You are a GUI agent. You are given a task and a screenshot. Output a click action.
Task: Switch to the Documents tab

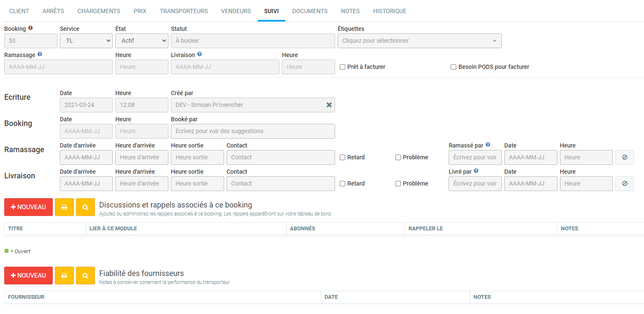(310, 11)
